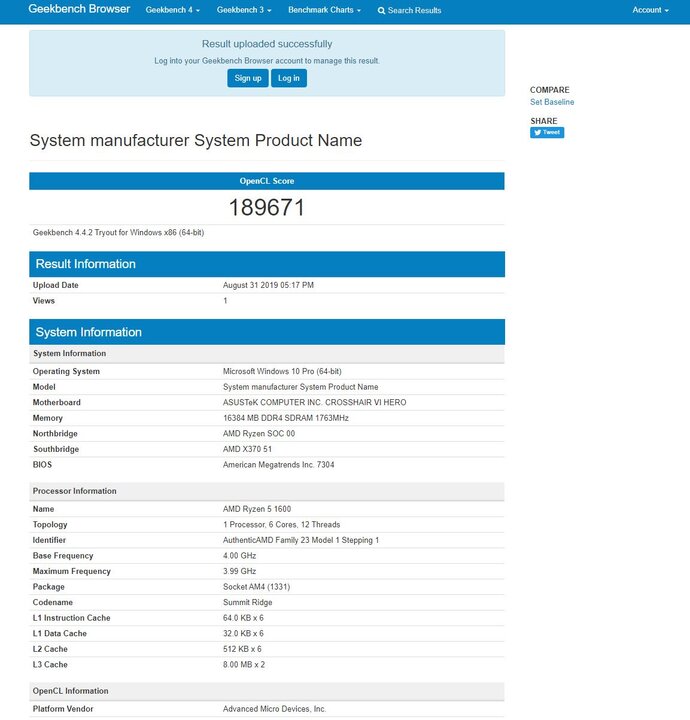Click the Views row label
The height and width of the screenshot is (720, 690).
coord(44,301)
